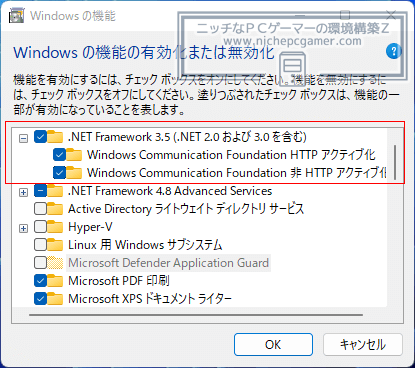Image resolution: width=415 pixels, height=368 pixels.
Task: Confirm changes with the OK button
Action: point(273,345)
